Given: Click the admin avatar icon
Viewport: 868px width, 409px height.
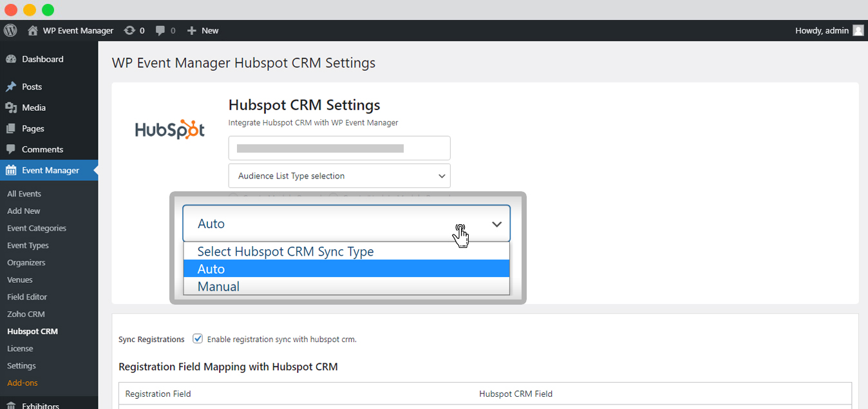Looking at the screenshot, I should (858, 30).
